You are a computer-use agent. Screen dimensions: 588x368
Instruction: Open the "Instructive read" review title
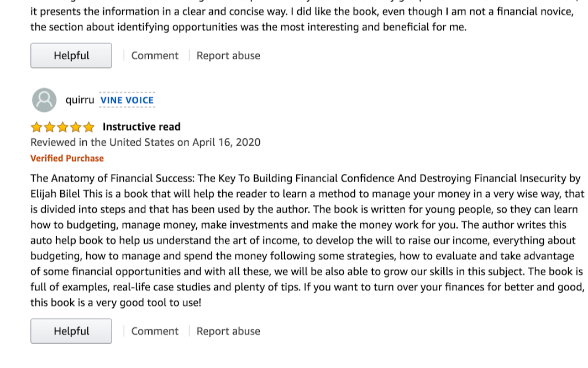141,127
